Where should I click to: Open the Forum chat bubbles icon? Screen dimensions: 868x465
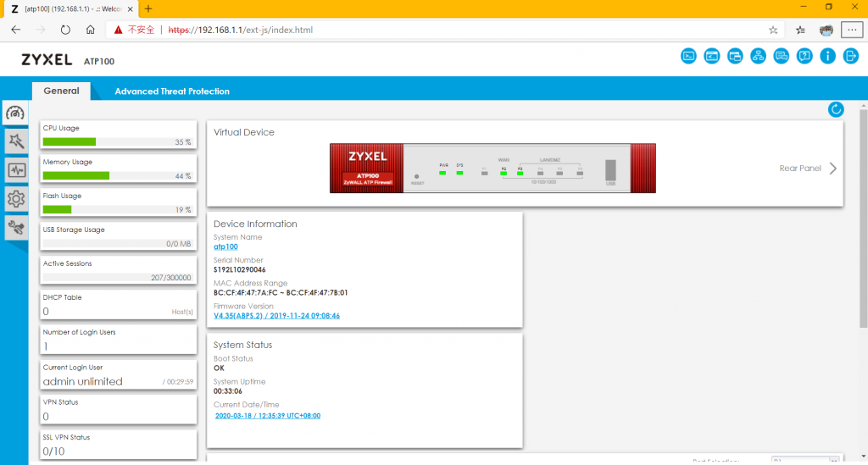[781, 56]
